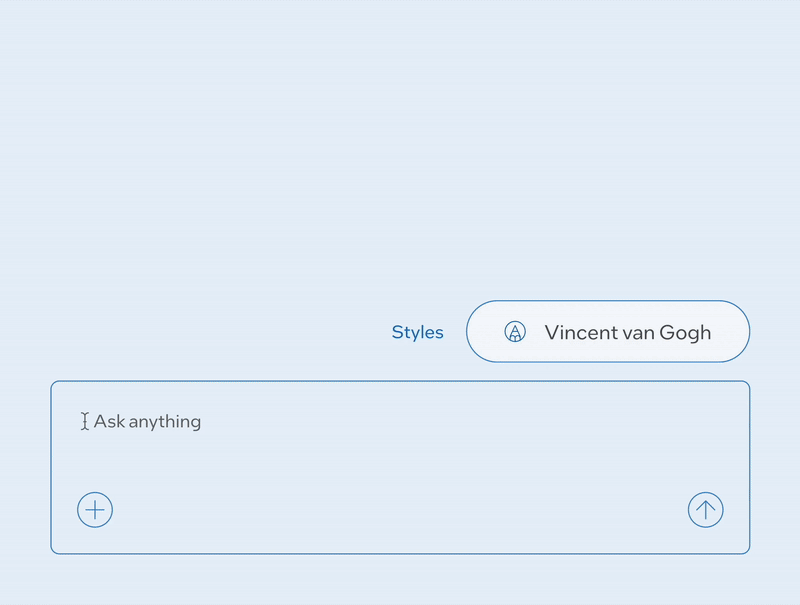Image resolution: width=800 pixels, height=605 pixels.
Task: Add an attachment with the circled plus
Action: (x=95, y=510)
